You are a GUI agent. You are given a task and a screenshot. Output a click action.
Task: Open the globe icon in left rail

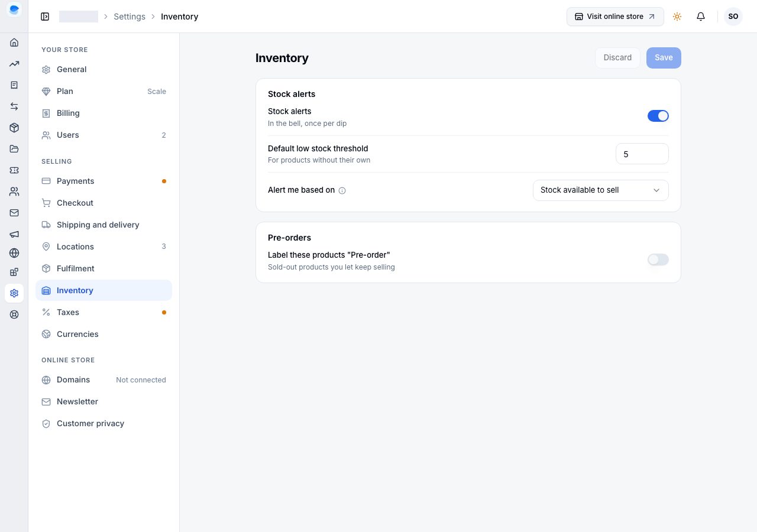[14, 253]
